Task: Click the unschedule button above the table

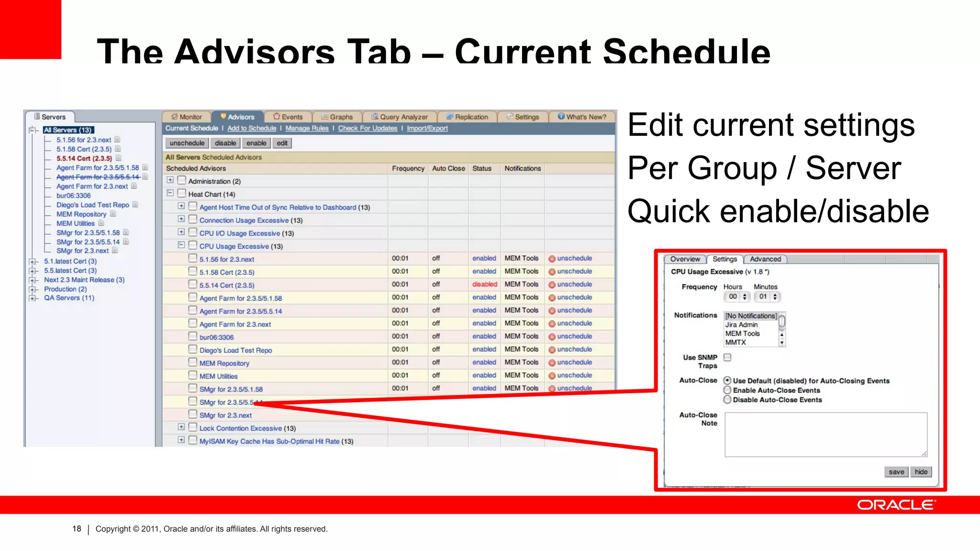Action: pyautogui.click(x=187, y=143)
